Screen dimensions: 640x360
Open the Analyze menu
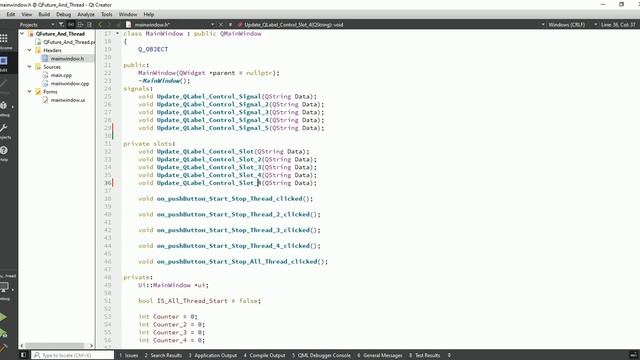point(86,14)
